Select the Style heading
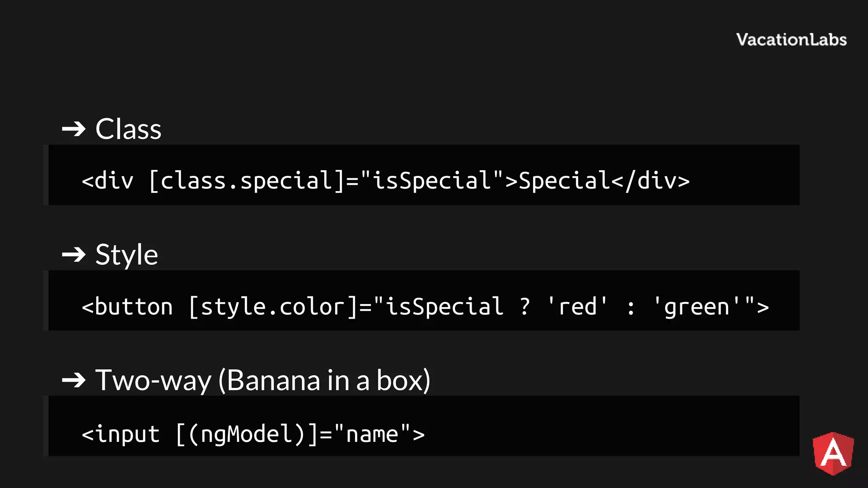This screenshot has height=488, width=868. pyautogui.click(x=127, y=255)
